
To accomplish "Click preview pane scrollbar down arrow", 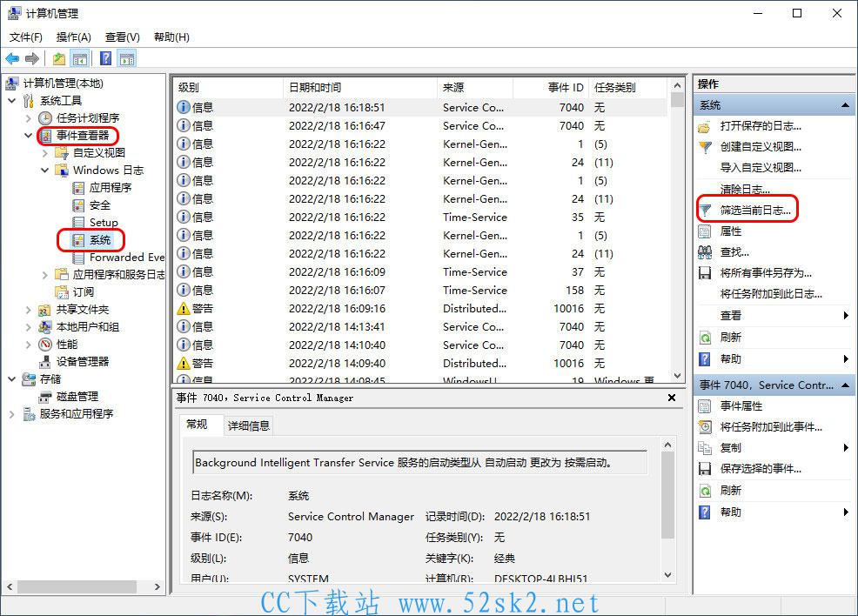I will point(667,575).
